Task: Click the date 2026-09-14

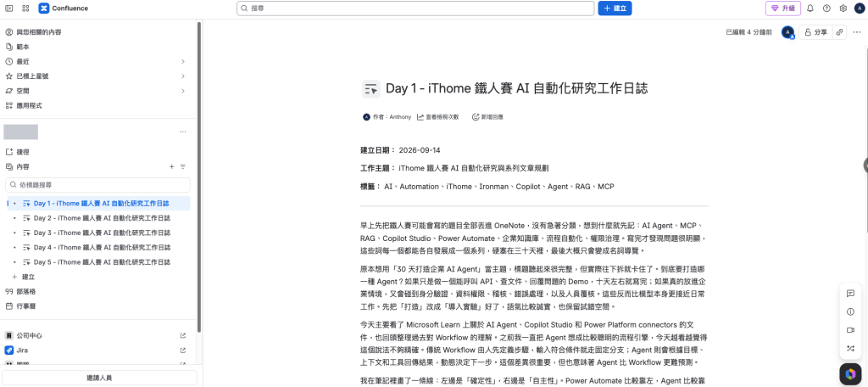Action: [x=420, y=150]
